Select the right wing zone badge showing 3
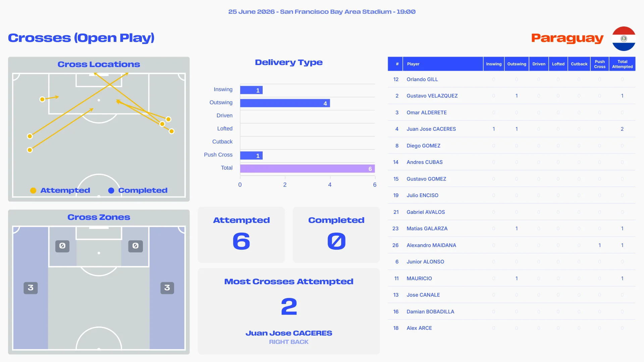Viewport: 644px width, 362px height. click(167, 288)
